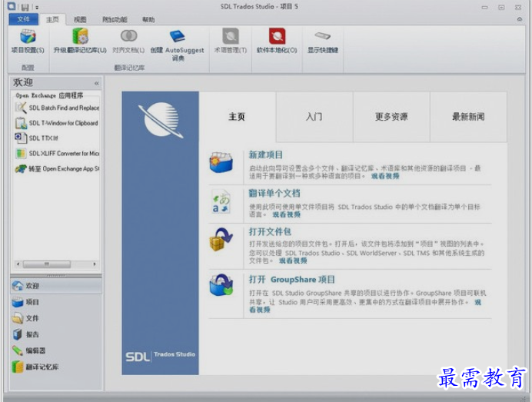Select 项目 projects view in navigation pane
This screenshot has height=402, width=532.
[x=56, y=302]
